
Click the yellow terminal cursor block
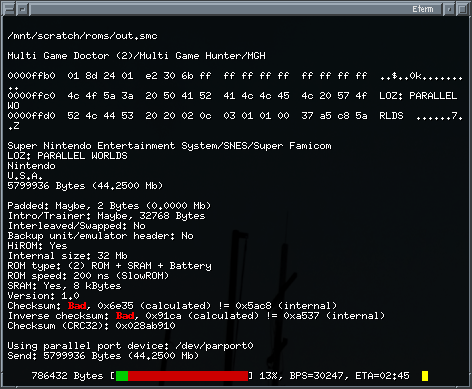pyautogui.click(x=425, y=376)
